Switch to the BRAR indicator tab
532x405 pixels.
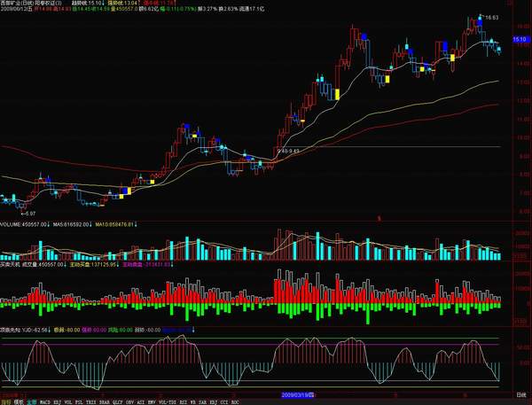tap(105, 402)
